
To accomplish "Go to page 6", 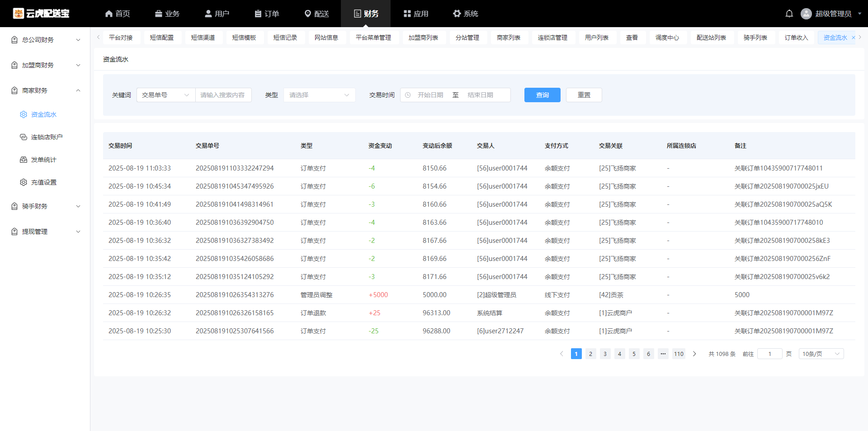I will click(648, 354).
